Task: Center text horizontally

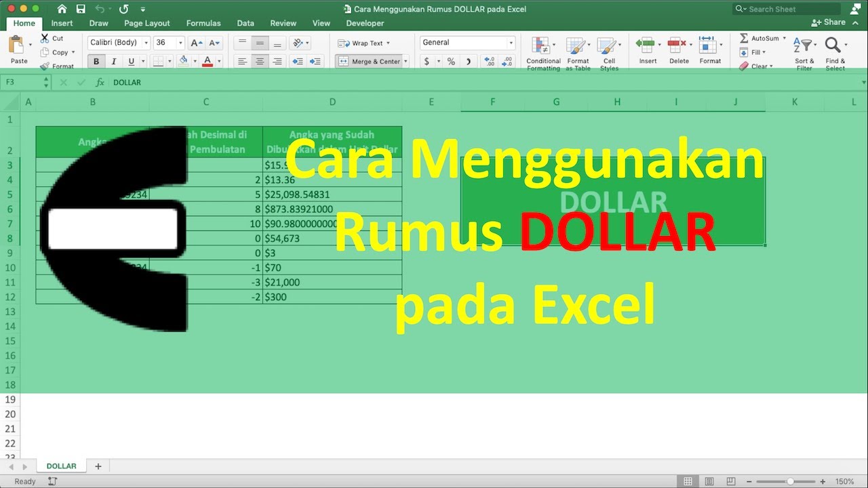Action: click(260, 62)
